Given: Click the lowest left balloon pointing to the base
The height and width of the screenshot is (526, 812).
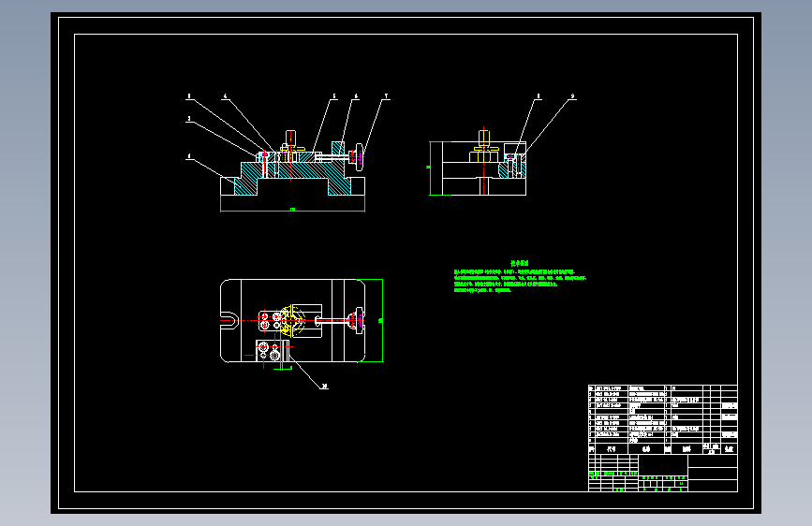Looking at the screenshot, I should click(x=189, y=155).
